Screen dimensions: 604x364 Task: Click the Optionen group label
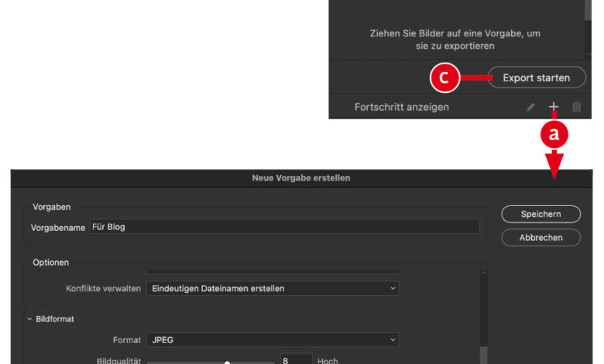(51, 263)
